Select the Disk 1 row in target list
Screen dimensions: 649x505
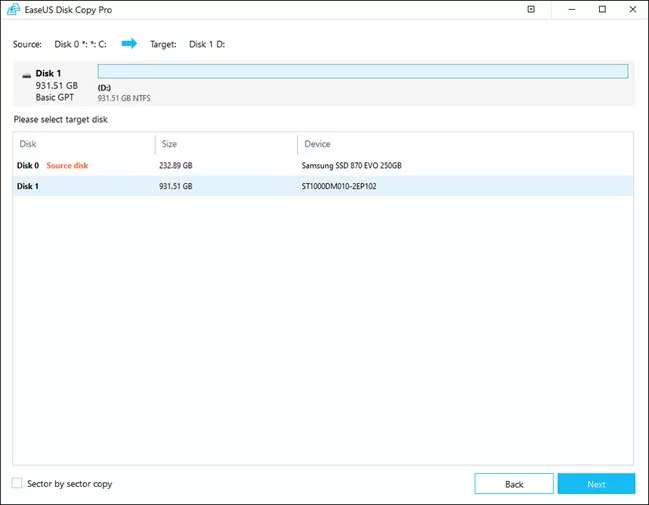pos(323,186)
